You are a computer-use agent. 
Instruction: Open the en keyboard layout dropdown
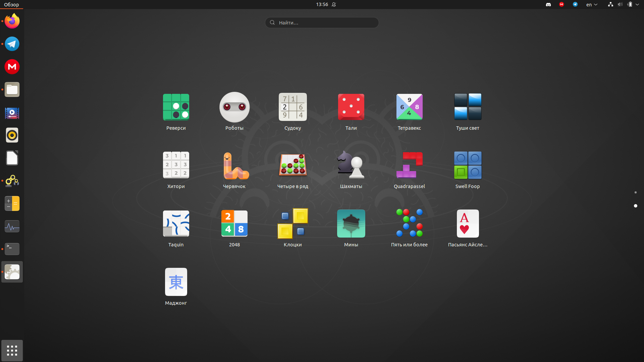point(592,4)
